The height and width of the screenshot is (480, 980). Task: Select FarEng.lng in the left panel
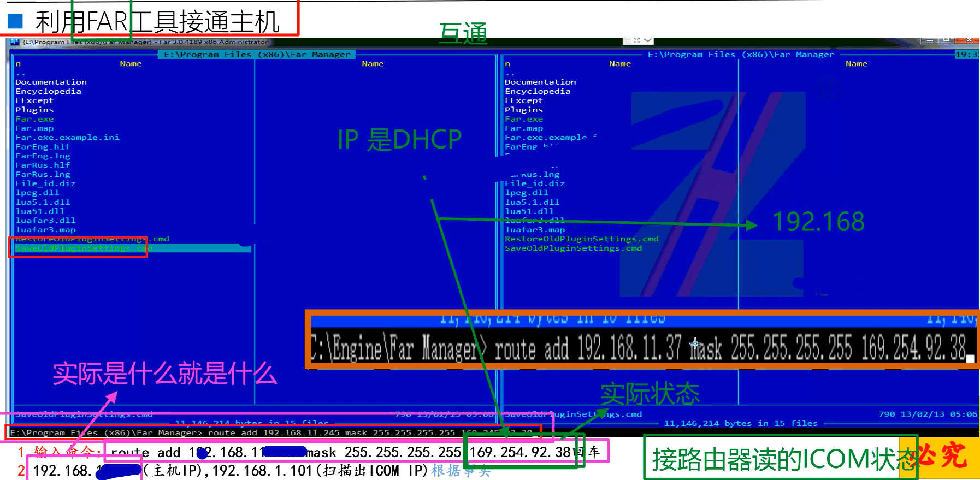point(43,156)
